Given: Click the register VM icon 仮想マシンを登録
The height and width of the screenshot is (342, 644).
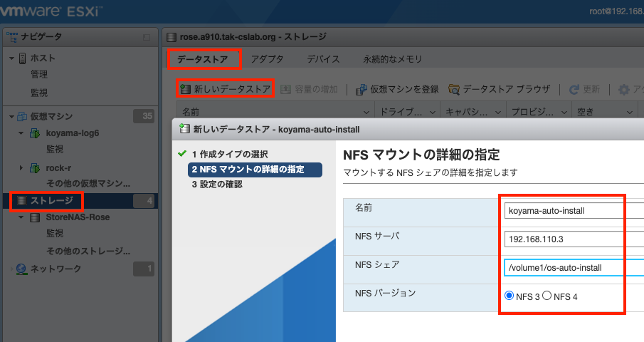Looking at the screenshot, I should coord(361,90).
